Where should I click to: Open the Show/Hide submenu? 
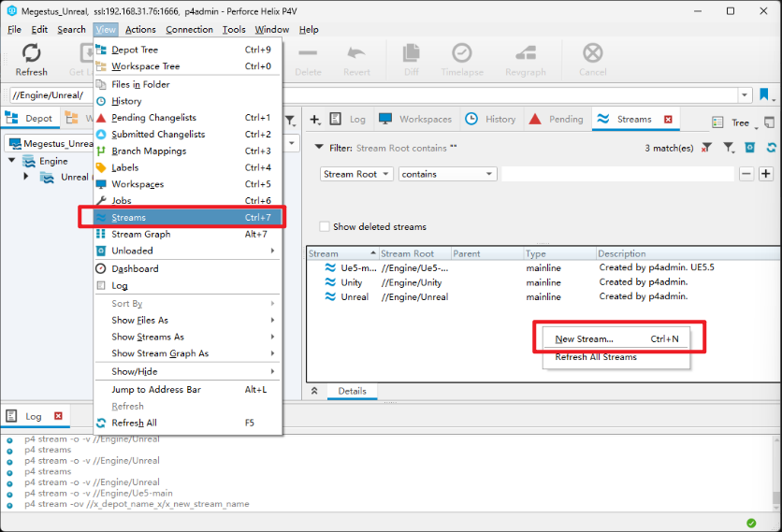(x=187, y=371)
